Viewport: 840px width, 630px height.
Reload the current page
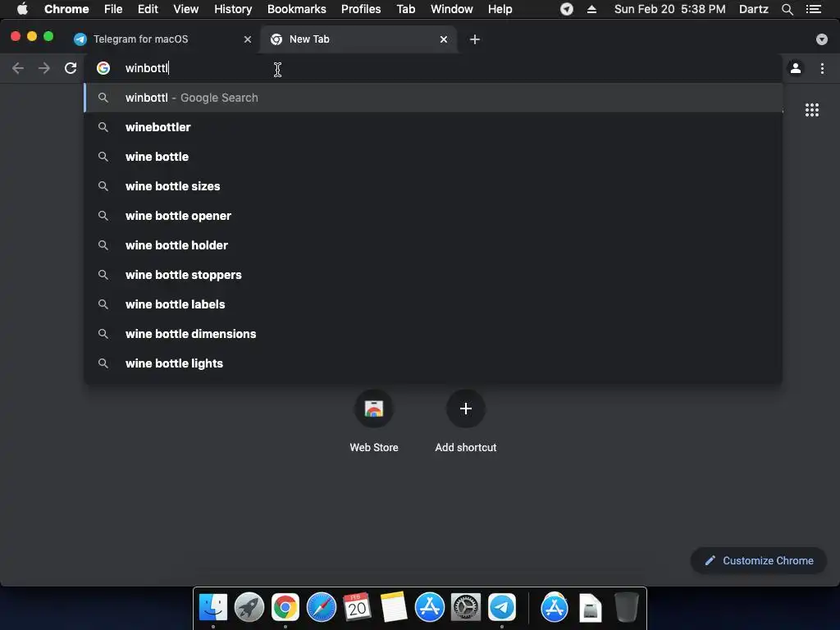click(x=71, y=68)
